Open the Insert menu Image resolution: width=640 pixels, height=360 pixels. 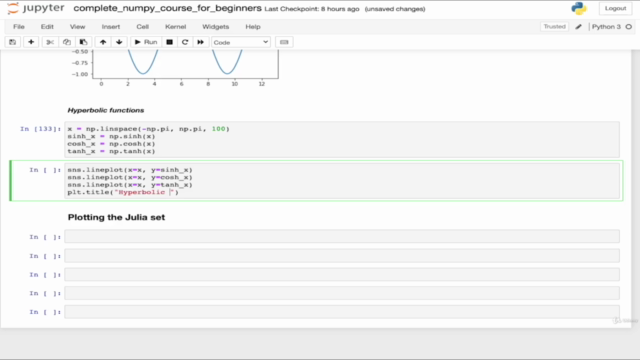click(x=111, y=27)
